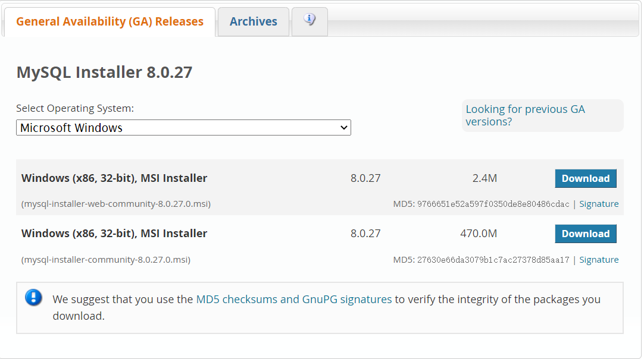Click the 'Select Operating System:' label
This screenshot has height=359, width=644.
click(x=75, y=108)
